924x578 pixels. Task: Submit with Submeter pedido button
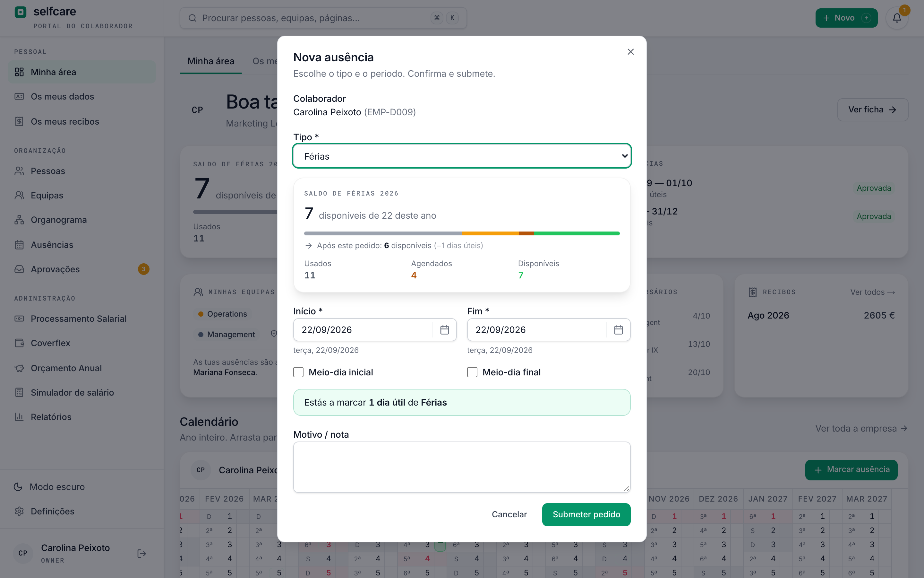pyautogui.click(x=586, y=514)
